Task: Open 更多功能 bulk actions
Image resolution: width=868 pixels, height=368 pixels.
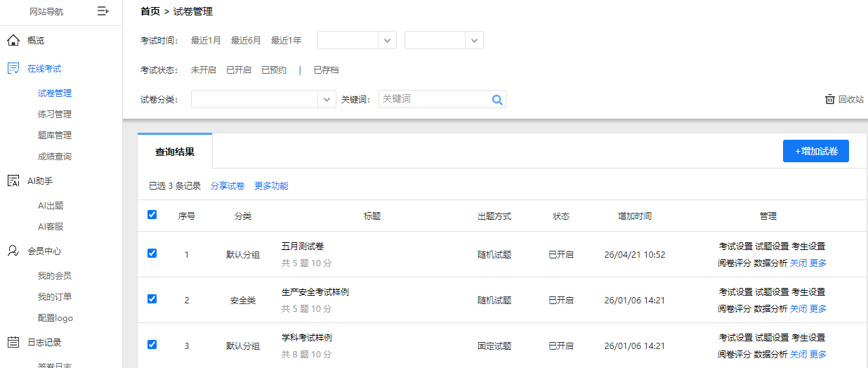Action: pyautogui.click(x=271, y=186)
